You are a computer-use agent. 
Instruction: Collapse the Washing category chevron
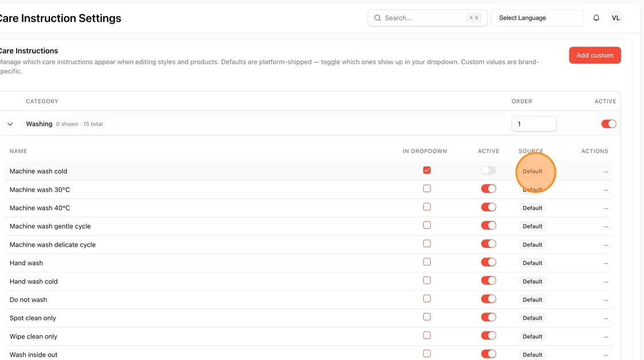(10, 124)
